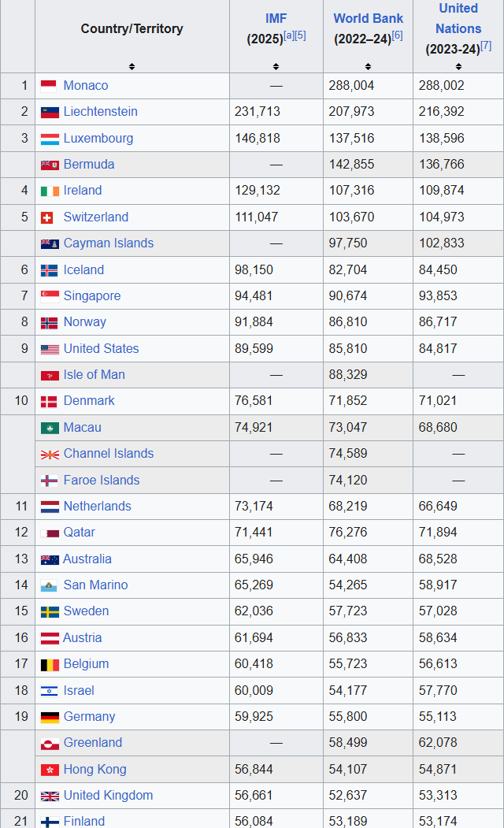Click the Ireland flag icon

pyautogui.click(x=50, y=191)
